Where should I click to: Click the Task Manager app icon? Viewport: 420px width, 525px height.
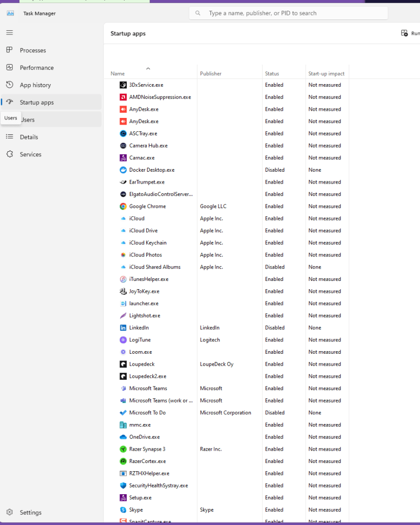tap(10, 13)
